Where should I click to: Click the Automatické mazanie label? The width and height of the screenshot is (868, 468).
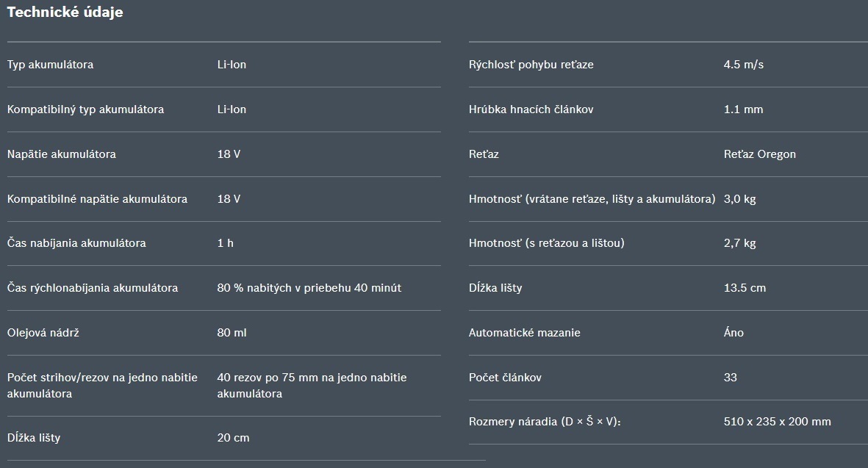pyautogui.click(x=524, y=333)
